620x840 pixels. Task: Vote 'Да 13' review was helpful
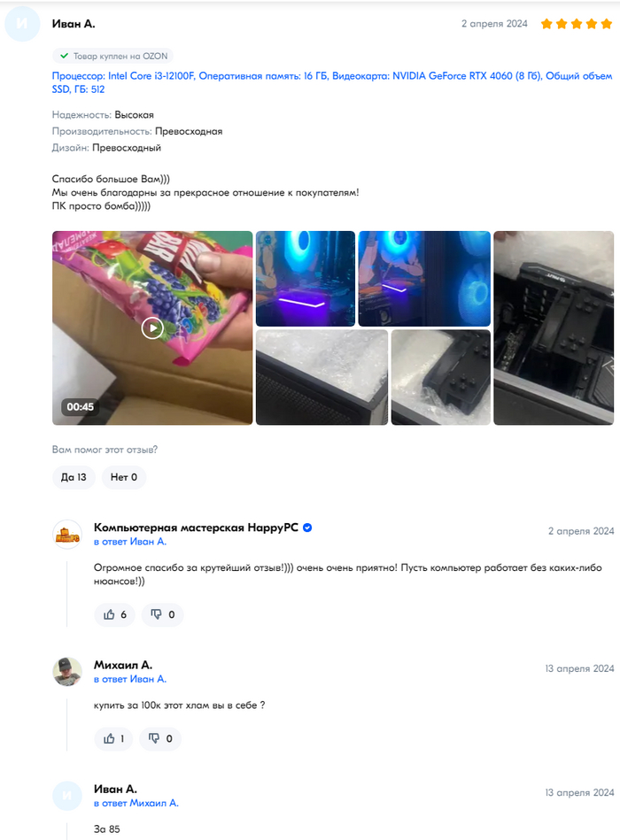(74, 477)
